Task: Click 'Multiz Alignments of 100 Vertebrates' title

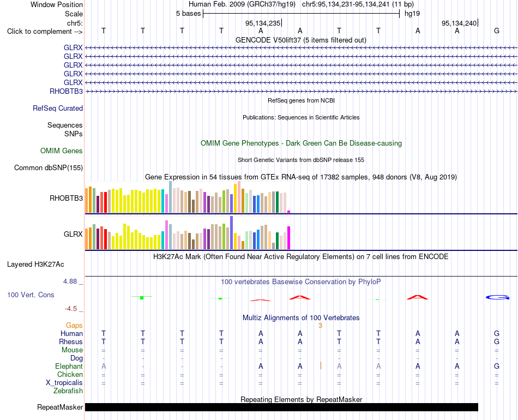Action: click(x=301, y=318)
